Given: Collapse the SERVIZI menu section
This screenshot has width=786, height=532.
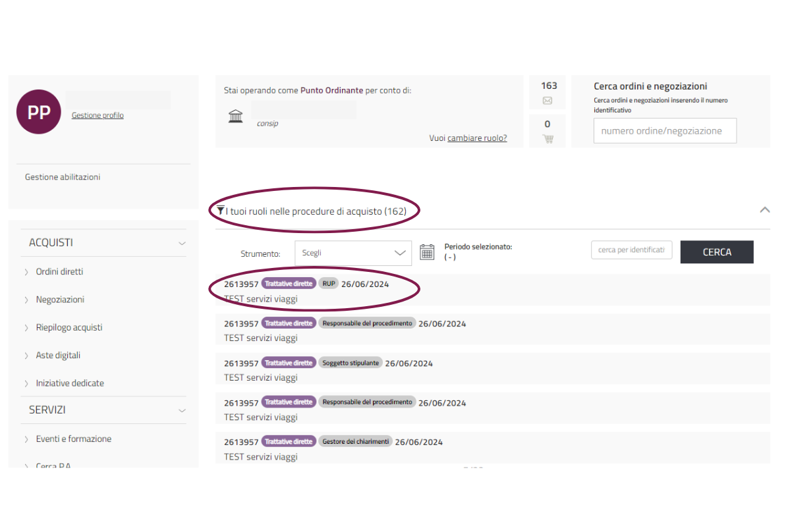Looking at the screenshot, I should coord(182,410).
